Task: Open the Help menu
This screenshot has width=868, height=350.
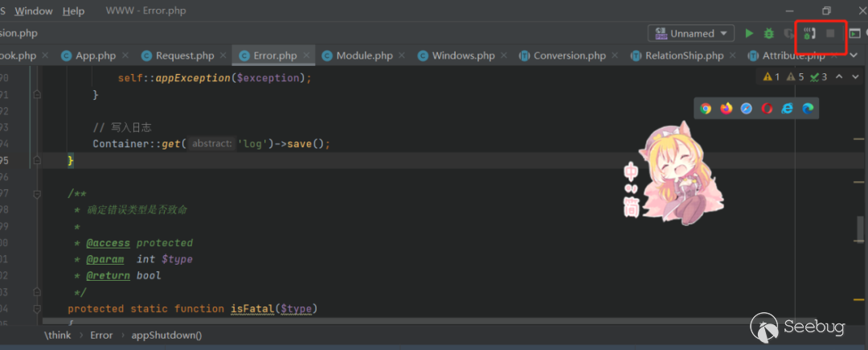Action: pyautogui.click(x=73, y=11)
